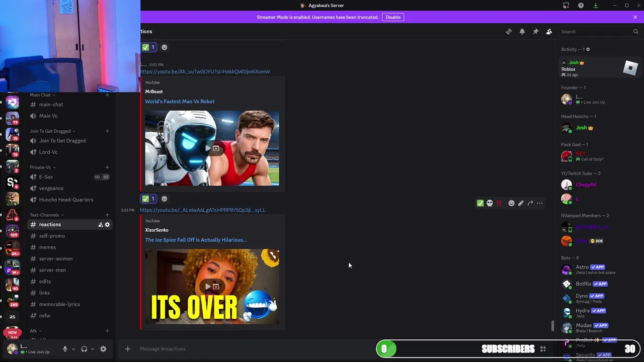Open Add Reaction smiley in hover toolbar

pos(511,203)
